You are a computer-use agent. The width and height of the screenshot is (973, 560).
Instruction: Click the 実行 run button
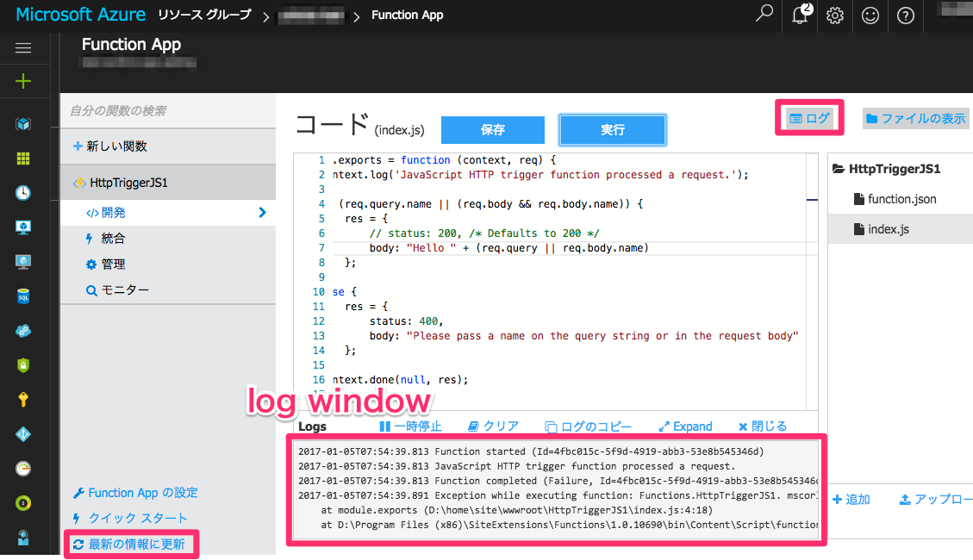612,129
